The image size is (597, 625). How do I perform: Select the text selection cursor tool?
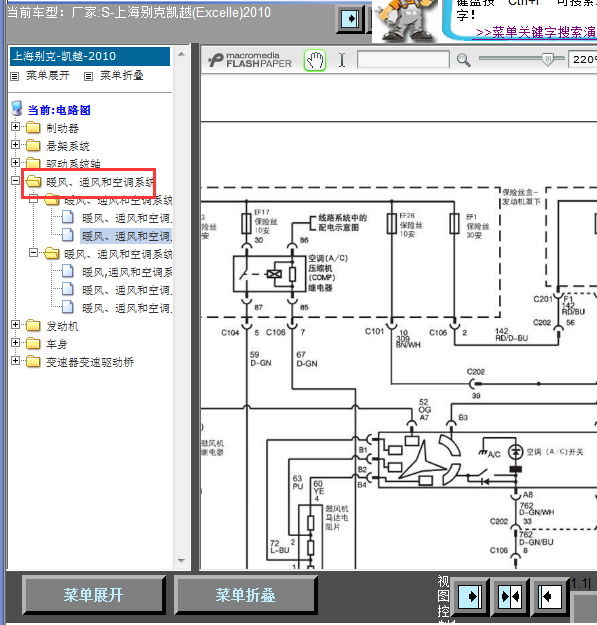click(342, 60)
